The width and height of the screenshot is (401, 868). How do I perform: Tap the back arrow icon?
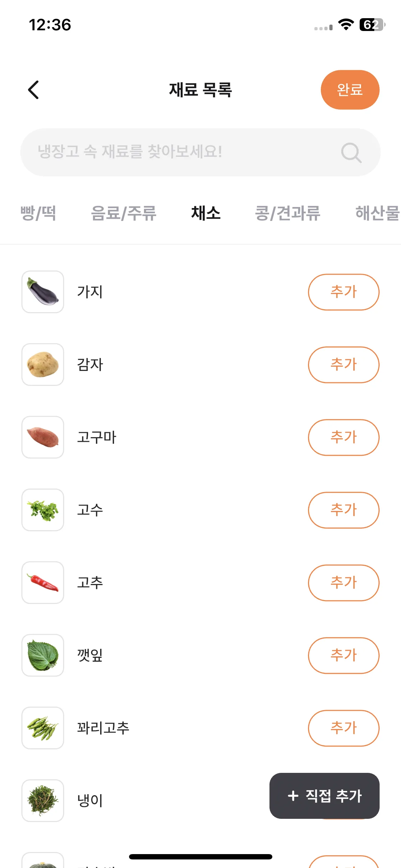(x=34, y=90)
